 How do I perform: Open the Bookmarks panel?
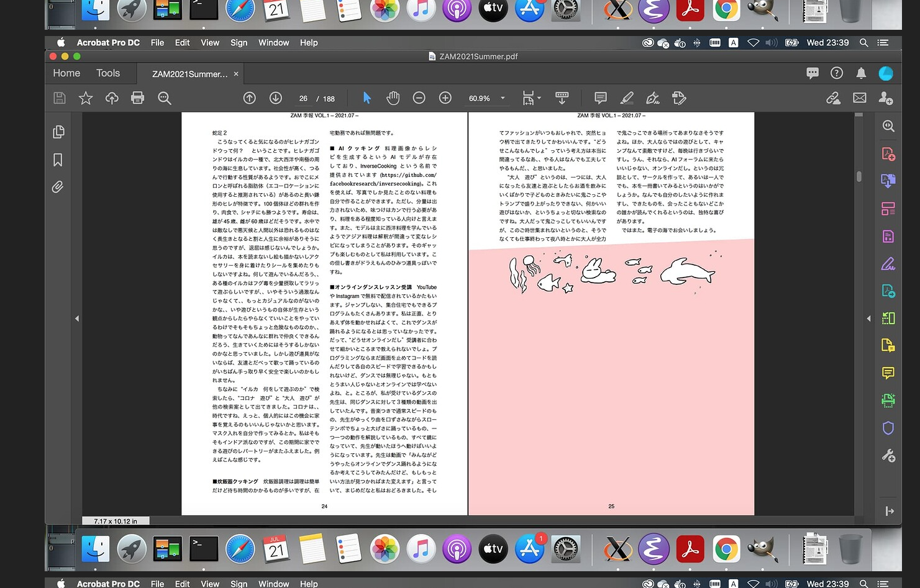(x=58, y=160)
